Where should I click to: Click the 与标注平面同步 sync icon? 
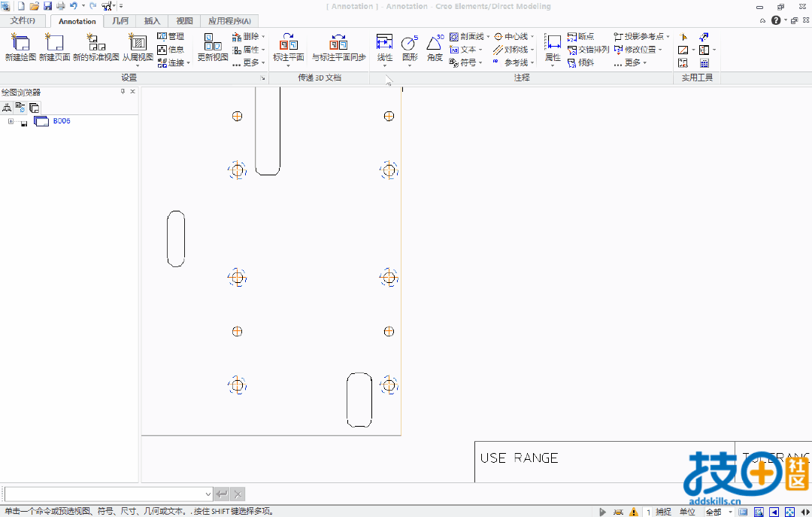(338, 43)
